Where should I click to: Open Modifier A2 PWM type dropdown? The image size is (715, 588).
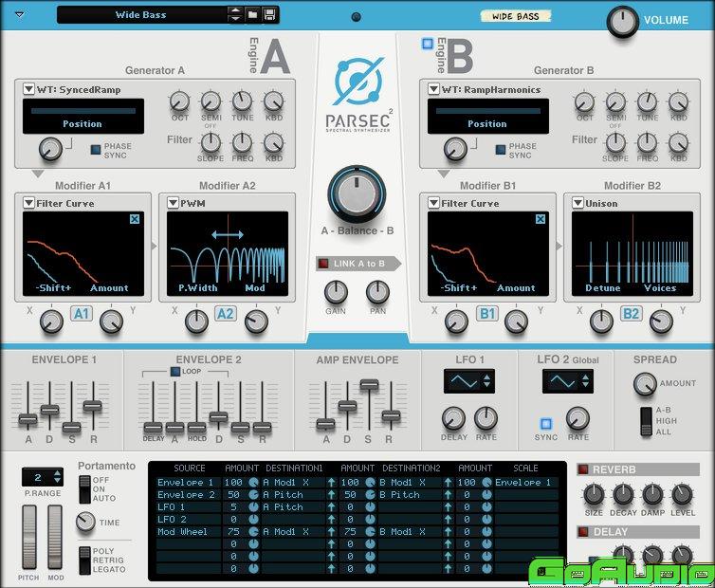(173, 203)
